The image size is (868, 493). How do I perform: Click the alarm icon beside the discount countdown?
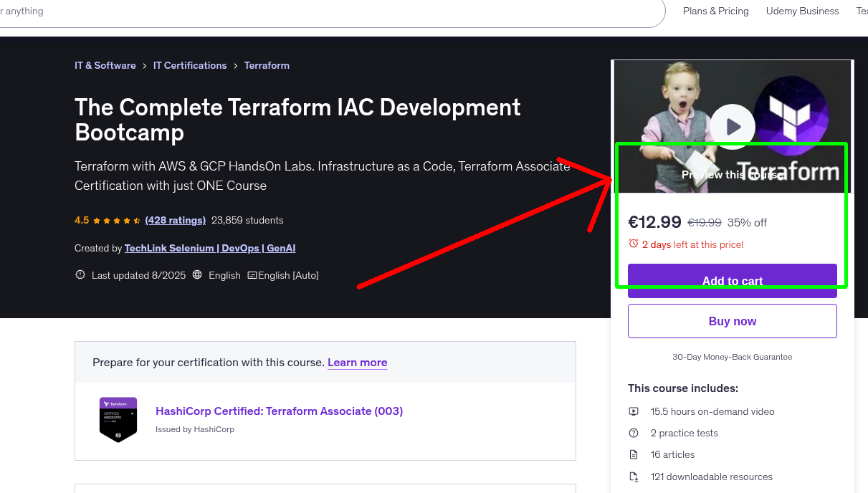634,244
